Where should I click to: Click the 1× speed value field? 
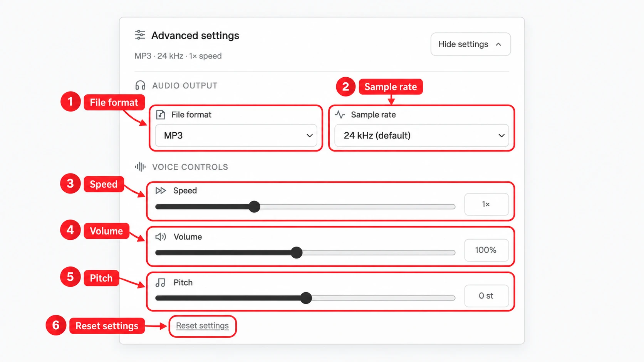tap(486, 204)
